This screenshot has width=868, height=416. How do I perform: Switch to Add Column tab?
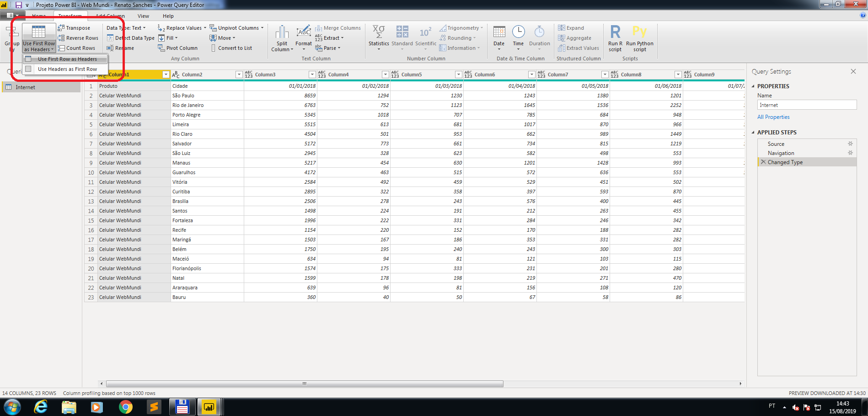coord(110,16)
